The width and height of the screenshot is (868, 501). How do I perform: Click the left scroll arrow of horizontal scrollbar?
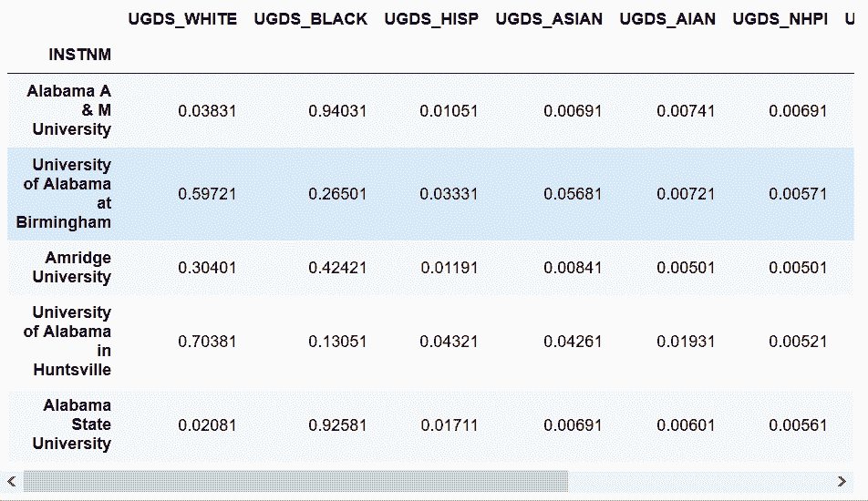[12, 481]
